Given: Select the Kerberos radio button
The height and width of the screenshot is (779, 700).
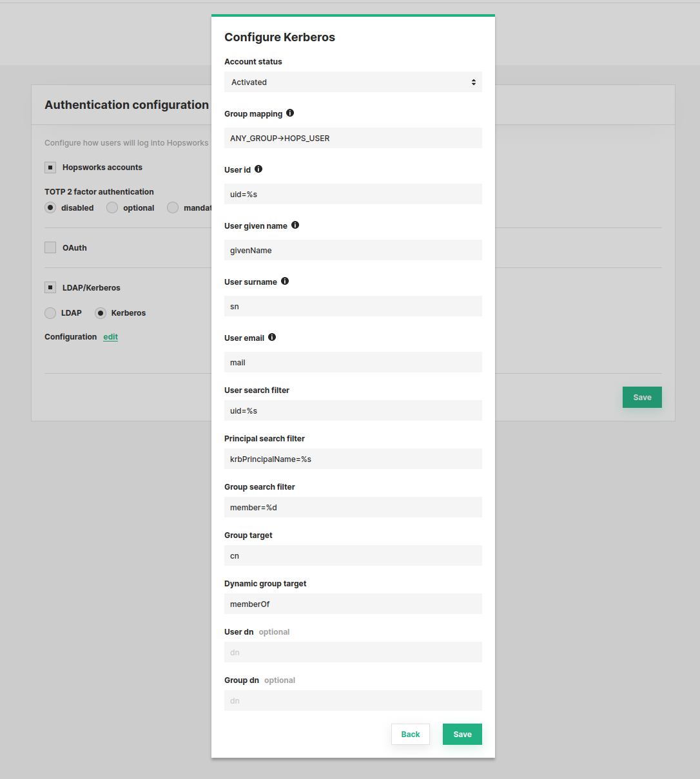Looking at the screenshot, I should pos(101,313).
